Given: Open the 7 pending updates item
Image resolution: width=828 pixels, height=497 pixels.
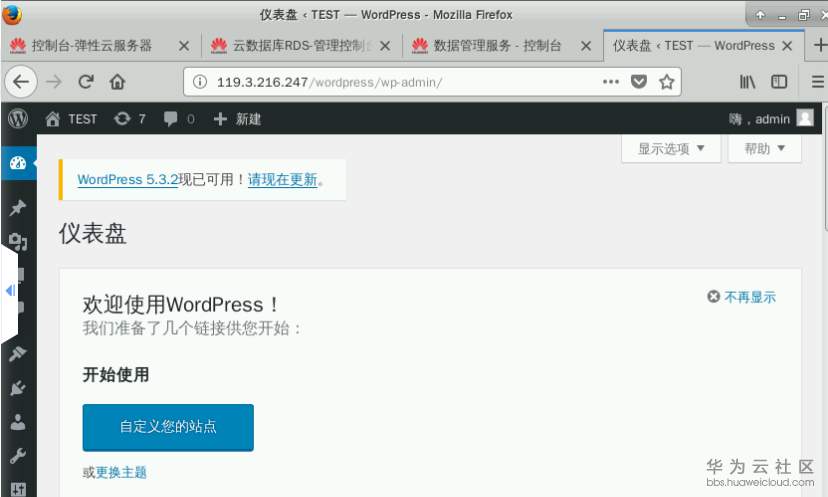Looking at the screenshot, I should 130,119.
